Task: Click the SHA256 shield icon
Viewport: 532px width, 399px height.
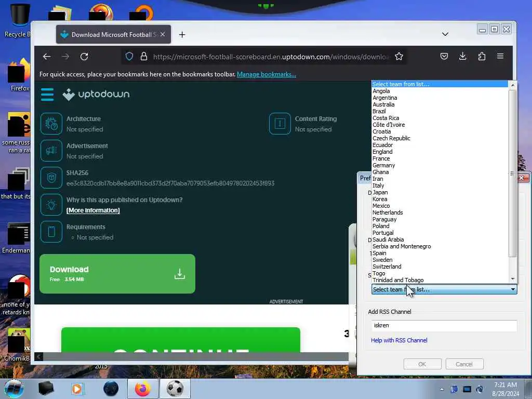Action: (x=51, y=178)
